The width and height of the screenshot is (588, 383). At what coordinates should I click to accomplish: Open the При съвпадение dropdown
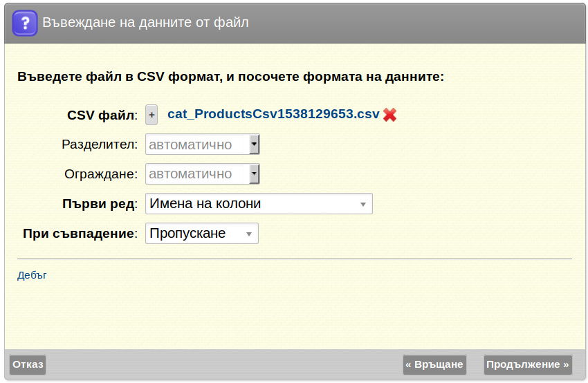[x=202, y=234]
